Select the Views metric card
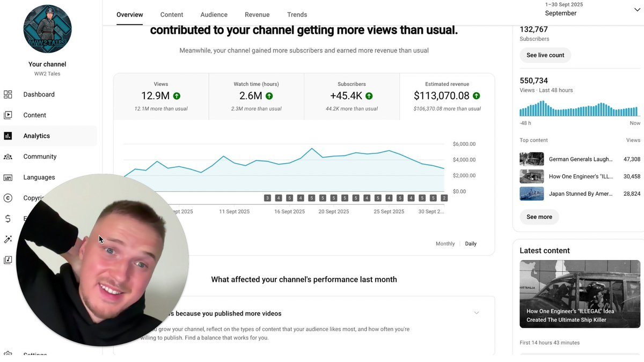This screenshot has width=644, height=362. (x=161, y=97)
